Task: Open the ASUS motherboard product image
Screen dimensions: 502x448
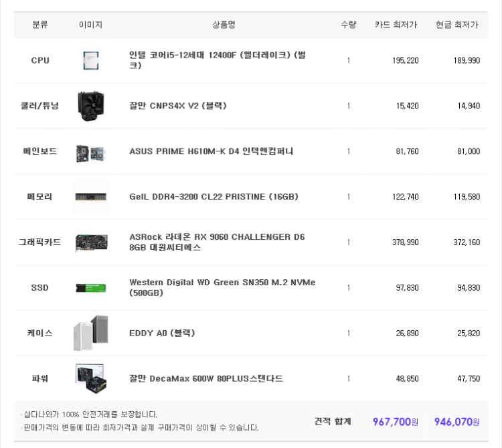Action: pos(91,151)
